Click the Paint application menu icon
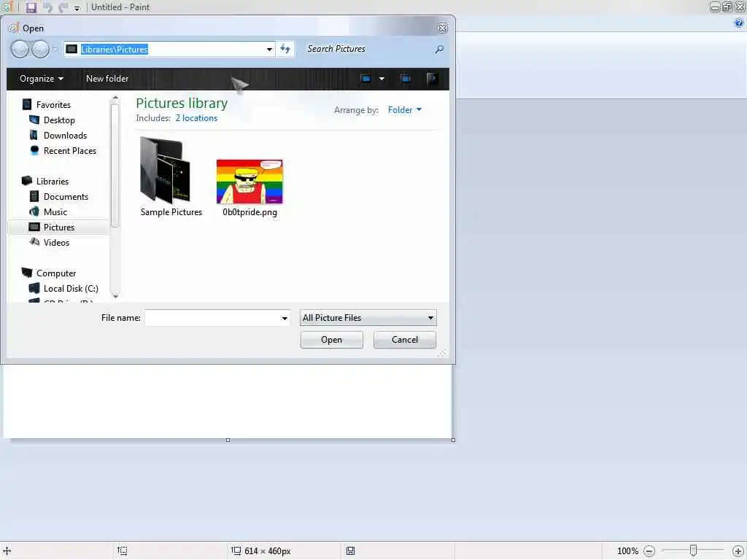This screenshot has height=560, width=747. point(7,7)
